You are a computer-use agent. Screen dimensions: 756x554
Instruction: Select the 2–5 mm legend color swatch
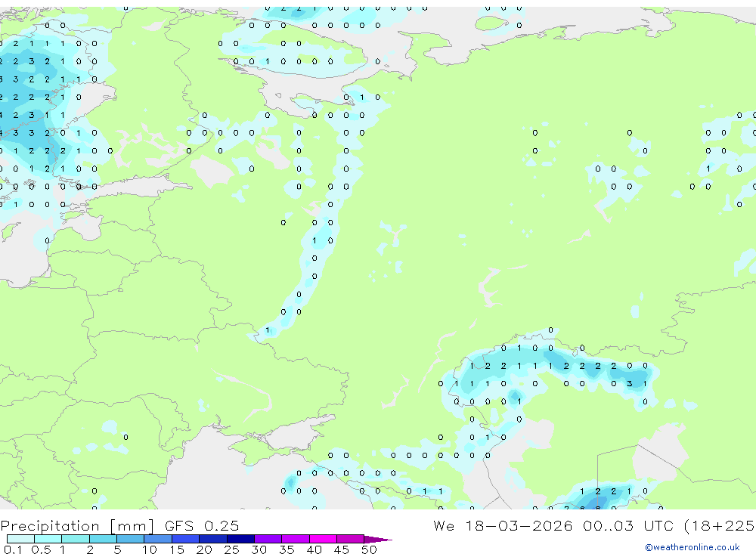coord(103,539)
